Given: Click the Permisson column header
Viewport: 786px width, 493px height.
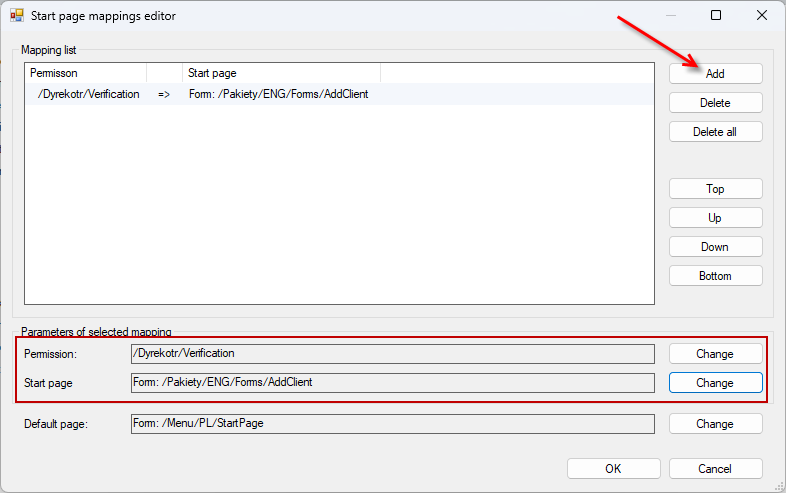Looking at the screenshot, I should pyautogui.click(x=86, y=73).
